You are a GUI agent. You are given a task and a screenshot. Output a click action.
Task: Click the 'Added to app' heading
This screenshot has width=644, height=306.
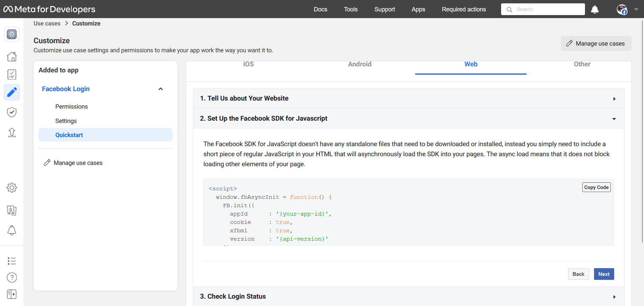(58, 70)
